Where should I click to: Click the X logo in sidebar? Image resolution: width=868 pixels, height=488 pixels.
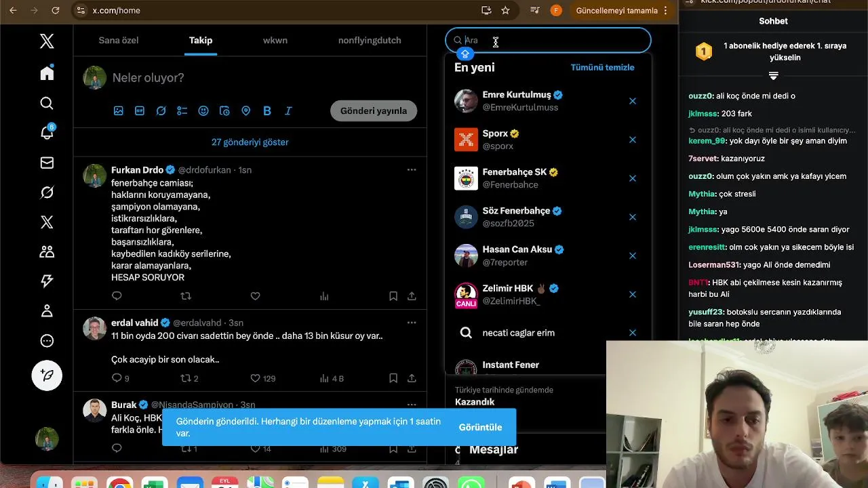(x=47, y=41)
